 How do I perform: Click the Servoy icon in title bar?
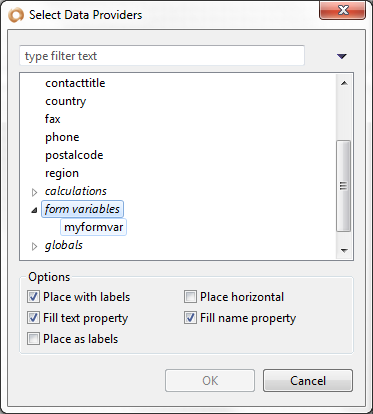pos(16,15)
